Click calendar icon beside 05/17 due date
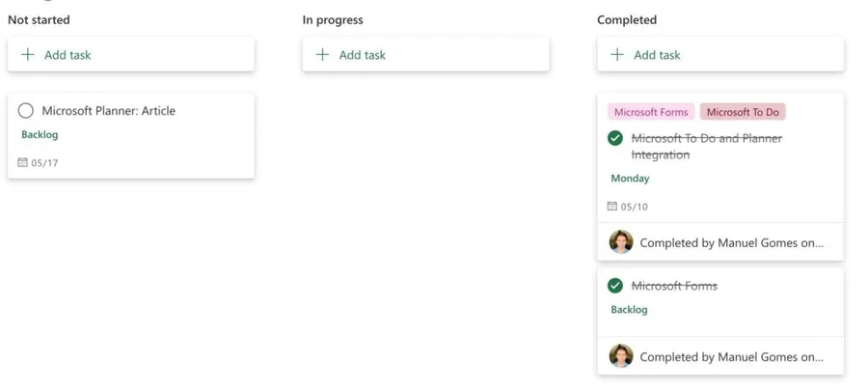The height and width of the screenshot is (391, 868). pos(23,162)
